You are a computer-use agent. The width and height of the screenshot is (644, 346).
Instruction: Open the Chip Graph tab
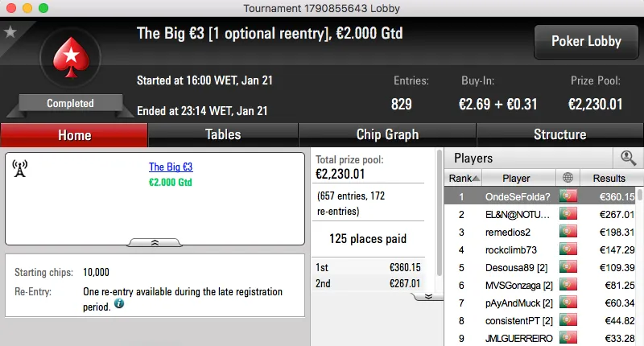point(387,134)
